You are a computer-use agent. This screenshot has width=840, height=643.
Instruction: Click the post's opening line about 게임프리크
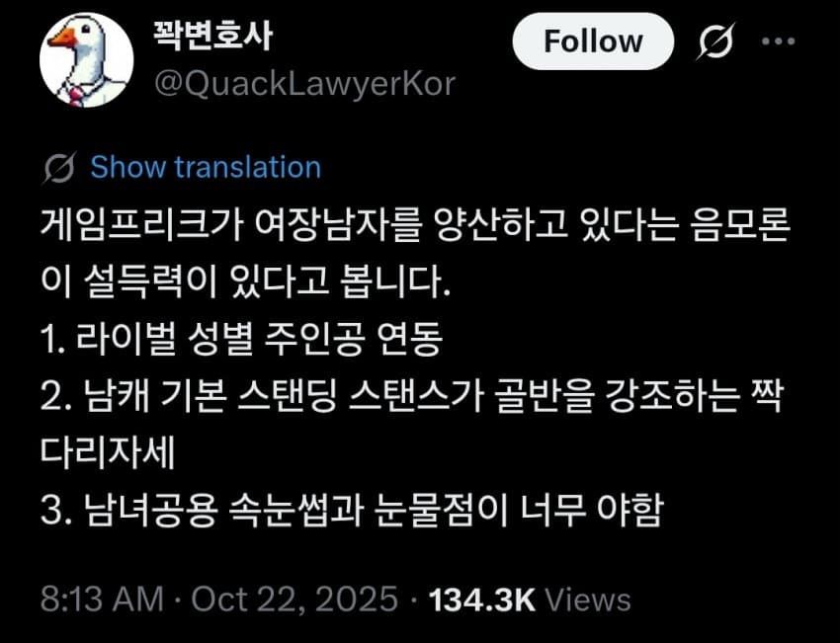[x=415, y=225]
